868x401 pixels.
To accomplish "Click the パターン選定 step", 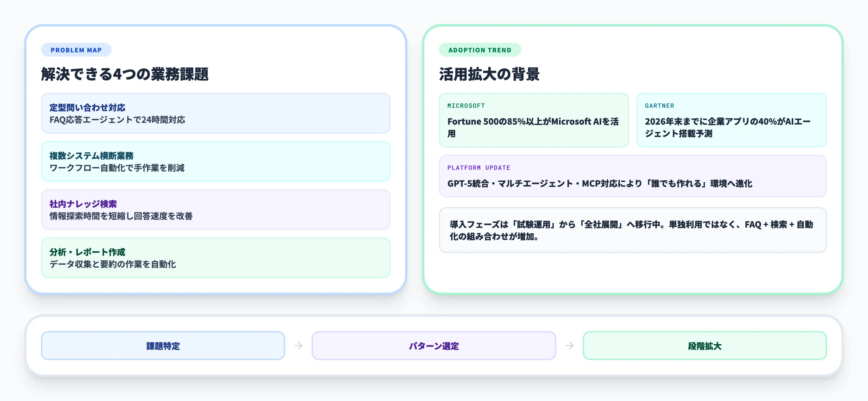I will [x=434, y=345].
